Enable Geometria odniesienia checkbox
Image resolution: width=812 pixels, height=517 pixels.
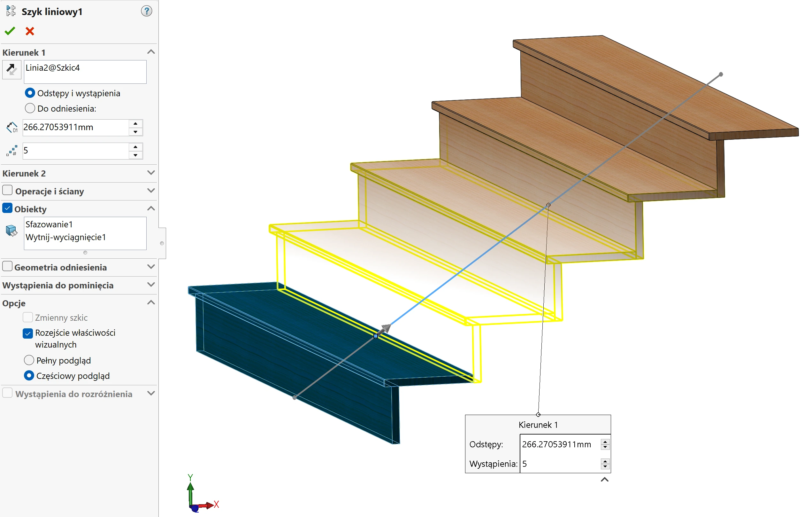click(7, 266)
